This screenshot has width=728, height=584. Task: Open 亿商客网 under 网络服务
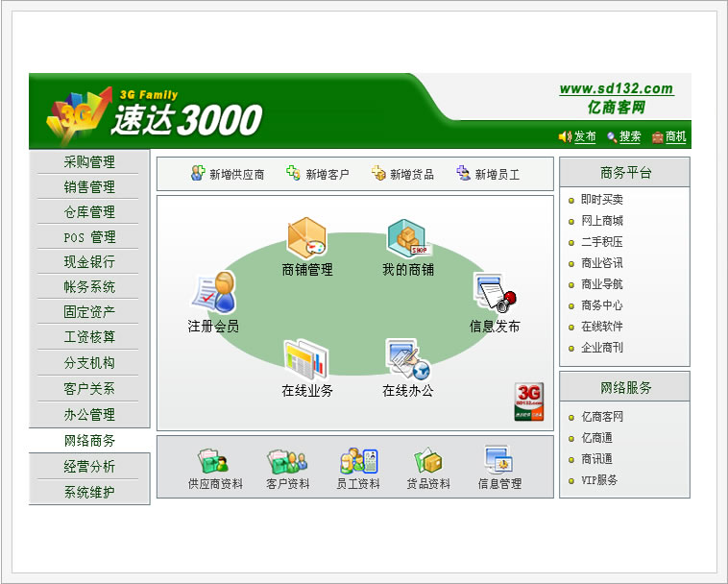click(602, 417)
